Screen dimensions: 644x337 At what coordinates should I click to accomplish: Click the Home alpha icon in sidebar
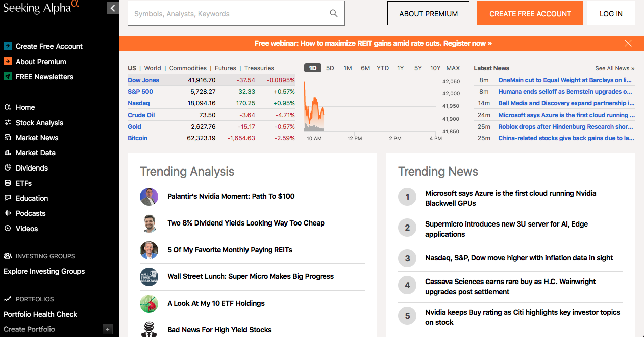pos(8,107)
